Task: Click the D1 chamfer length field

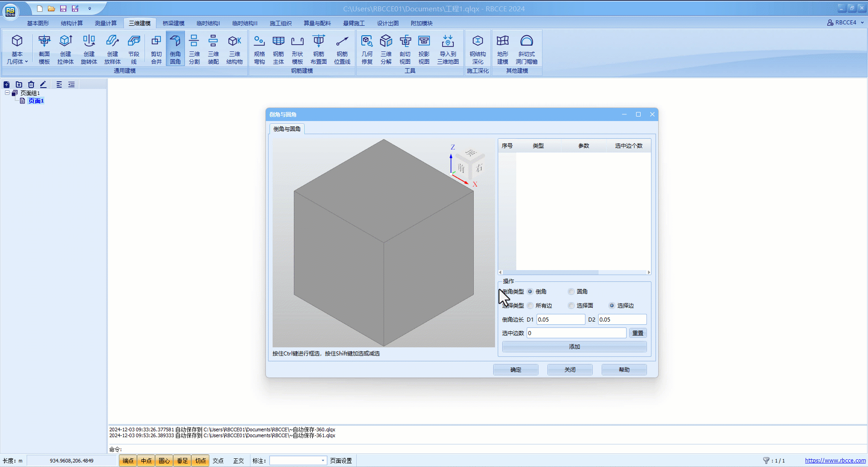Action: pos(561,320)
